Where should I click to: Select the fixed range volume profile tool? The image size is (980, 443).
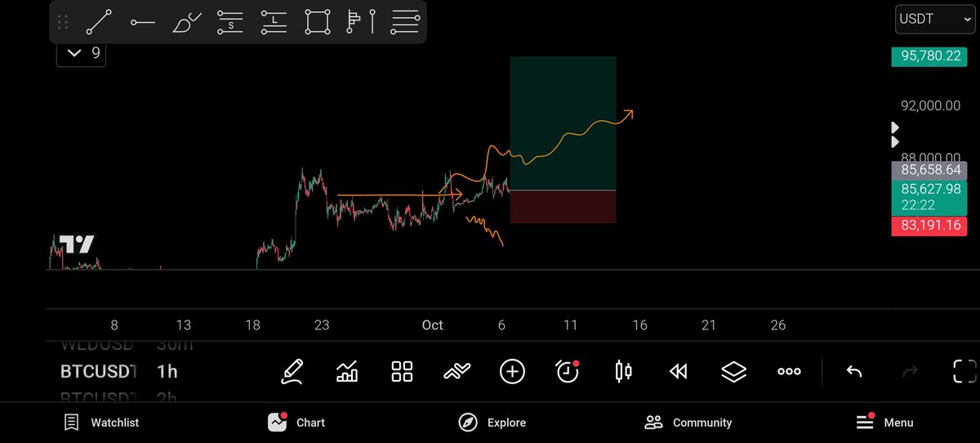tap(361, 21)
